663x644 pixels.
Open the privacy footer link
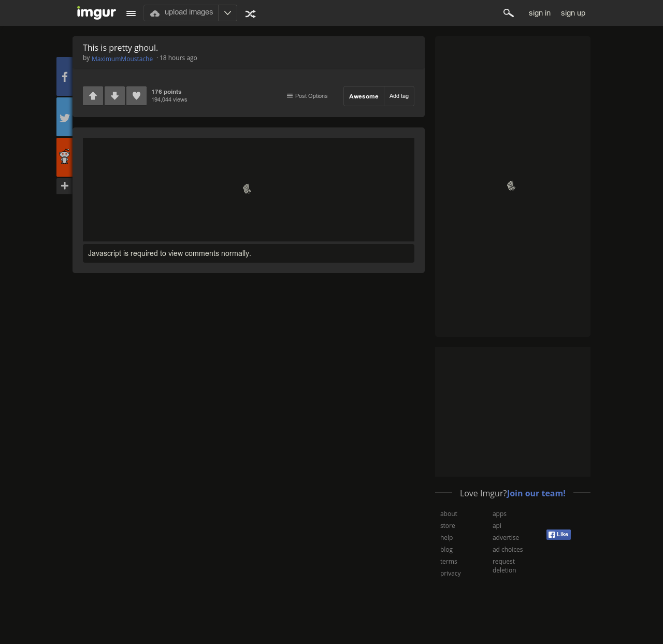(x=451, y=574)
